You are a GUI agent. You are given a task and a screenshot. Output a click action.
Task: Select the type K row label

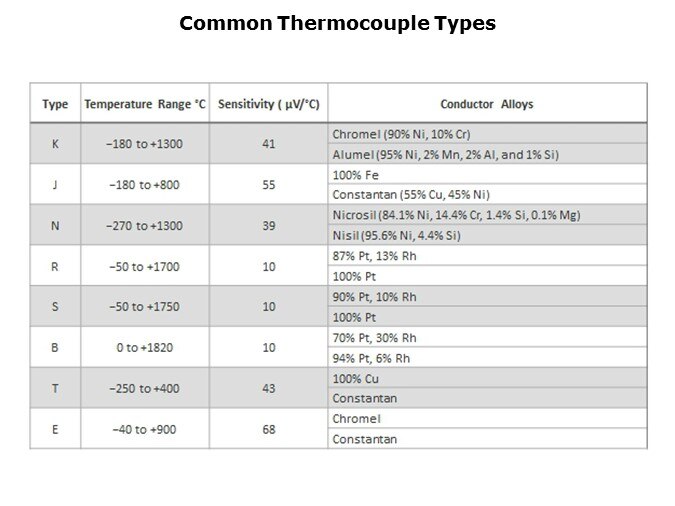point(55,143)
